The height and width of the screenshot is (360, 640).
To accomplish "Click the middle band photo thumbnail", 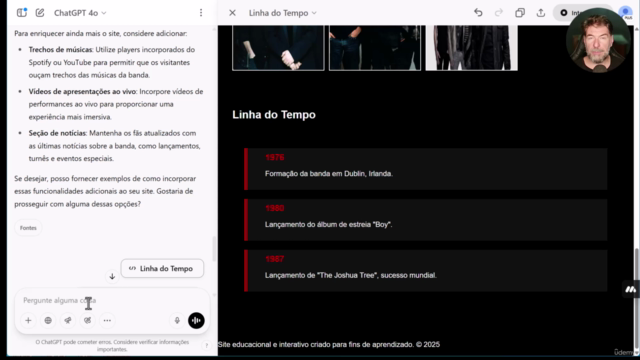I will (x=375, y=47).
